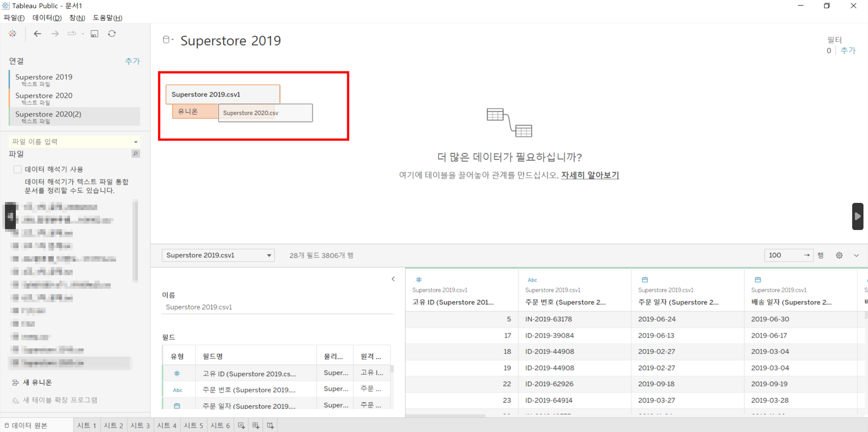This screenshot has width=868, height=432.
Task: Open the 도움말(H) menu
Action: tap(108, 18)
